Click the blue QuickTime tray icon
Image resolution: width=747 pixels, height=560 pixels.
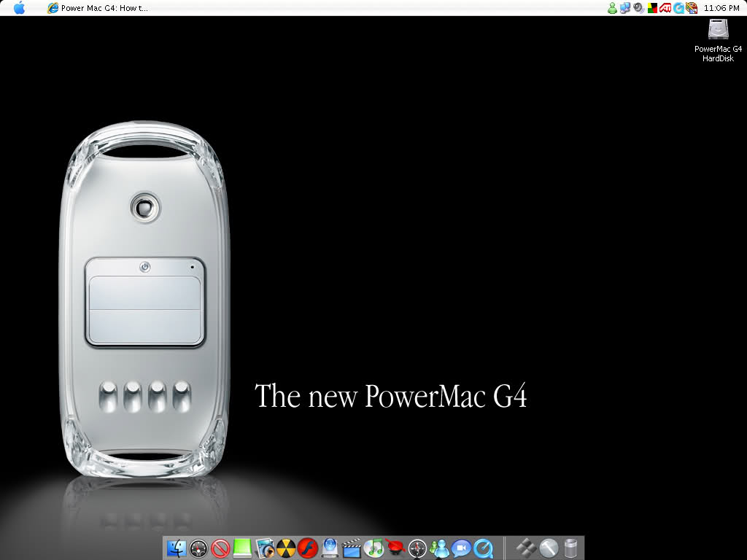pyautogui.click(x=678, y=7)
